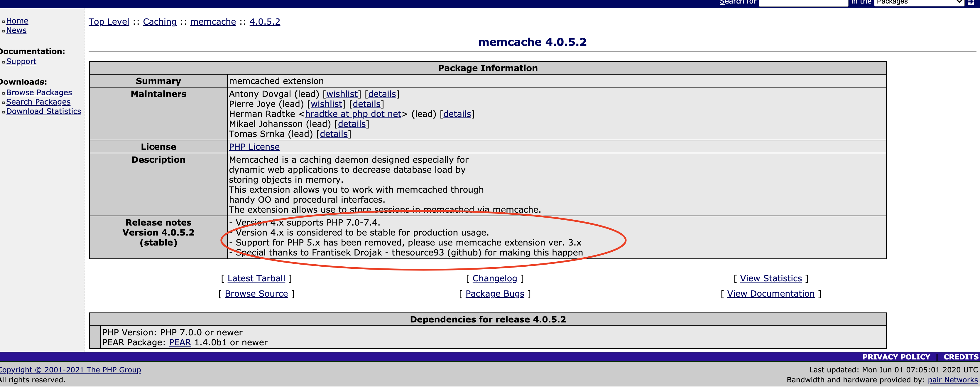Open Tomas Srnka's details link
This screenshot has width=980, height=390.
(x=334, y=134)
